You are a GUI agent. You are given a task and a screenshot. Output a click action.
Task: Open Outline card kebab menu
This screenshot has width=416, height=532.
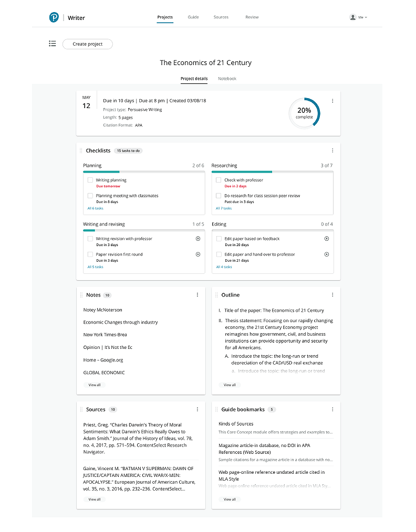point(332,295)
